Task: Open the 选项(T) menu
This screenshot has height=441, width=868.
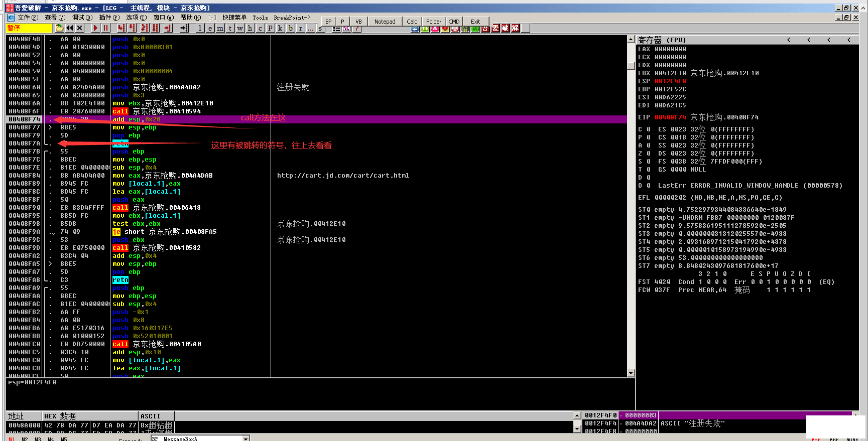Action: (x=136, y=18)
